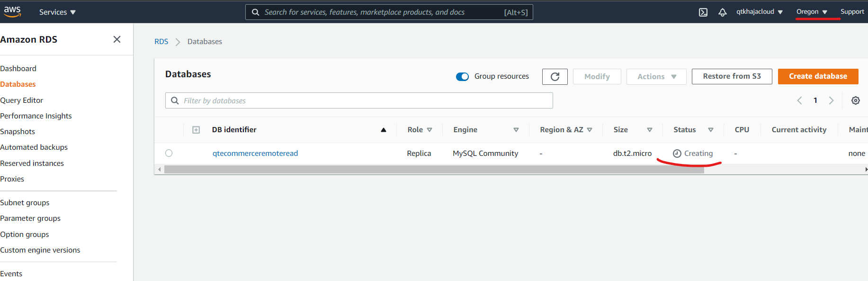Screen dimensions: 868x281
Task: Open Reserved instances in the sidebar
Action: (32, 163)
